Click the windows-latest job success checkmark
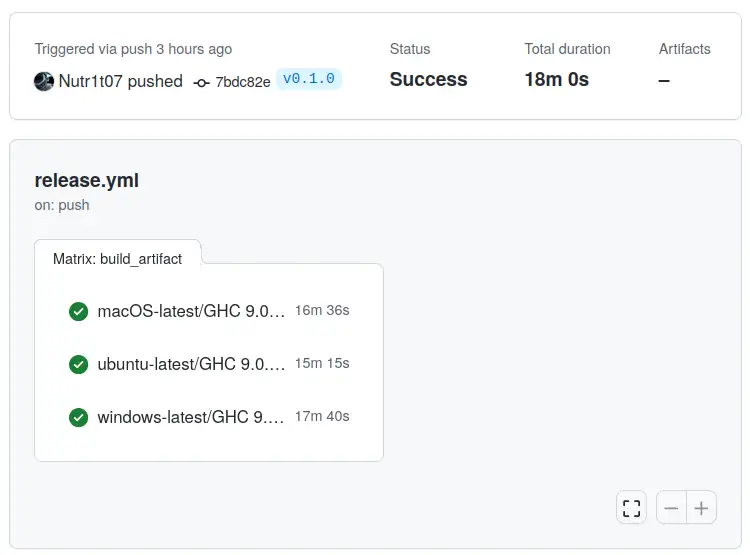 pyautogui.click(x=79, y=417)
